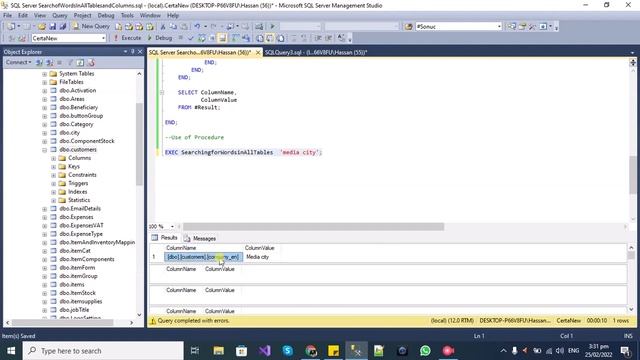Expand the dbo.Activation table node
Image resolution: width=640 pixels, height=360 pixels.
(44, 91)
